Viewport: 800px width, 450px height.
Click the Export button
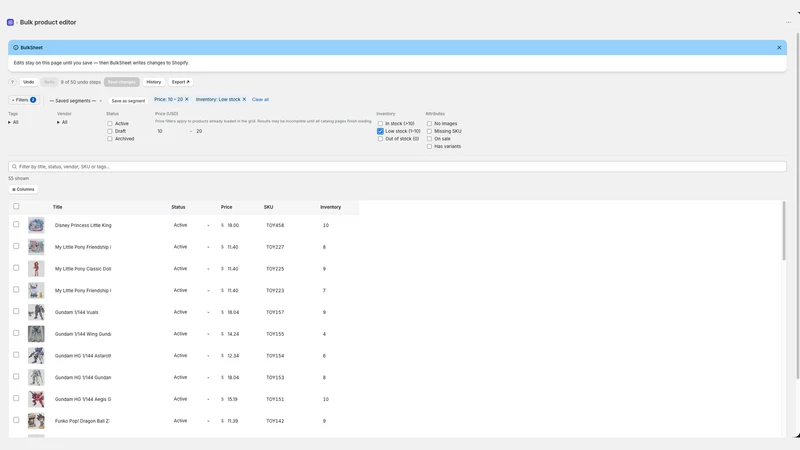point(181,82)
